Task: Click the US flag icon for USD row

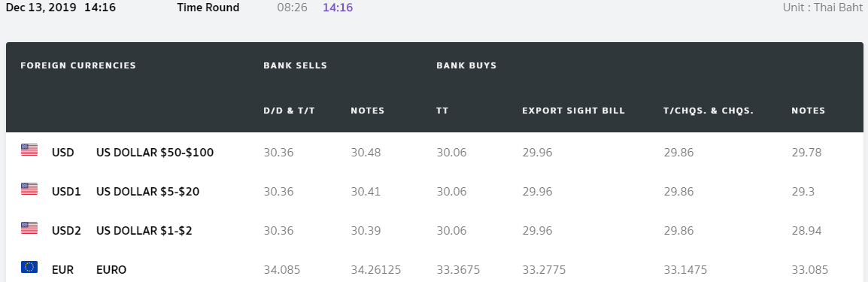Action: [x=29, y=150]
